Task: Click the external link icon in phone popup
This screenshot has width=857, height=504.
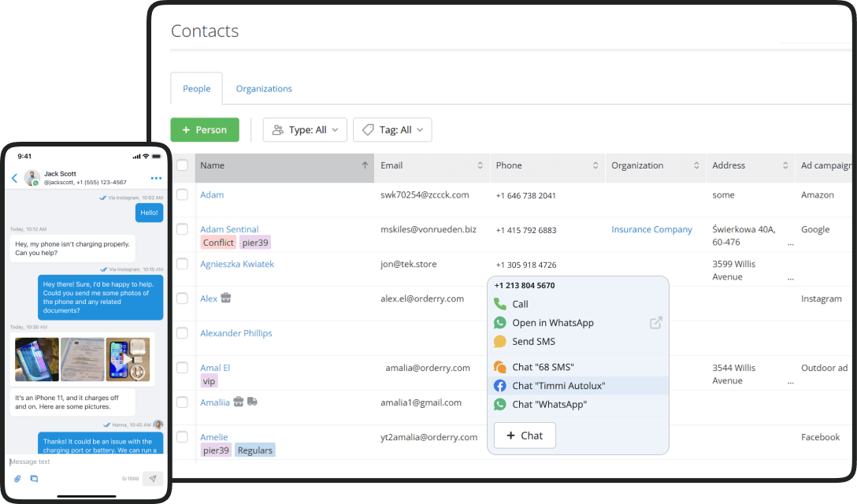Action: (655, 323)
